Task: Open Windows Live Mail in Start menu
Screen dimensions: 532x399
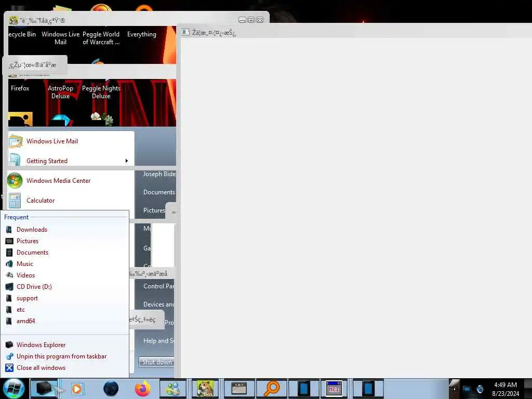Action: click(x=52, y=141)
